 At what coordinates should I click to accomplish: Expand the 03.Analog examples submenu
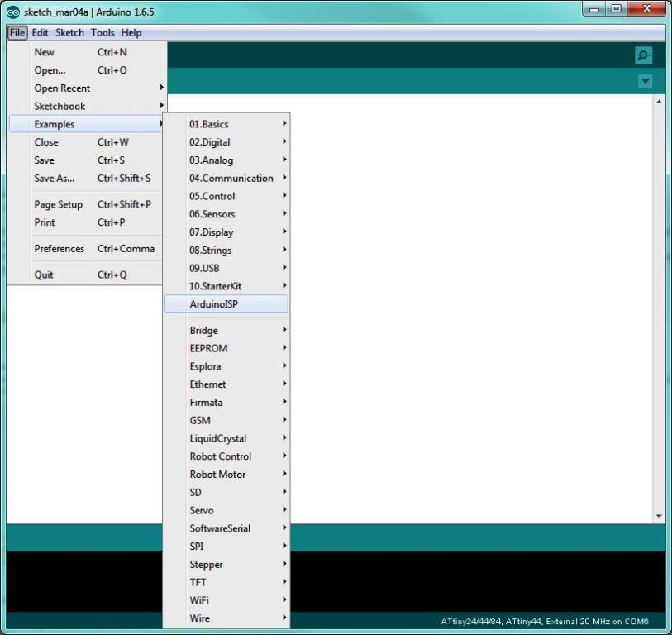(x=226, y=160)
